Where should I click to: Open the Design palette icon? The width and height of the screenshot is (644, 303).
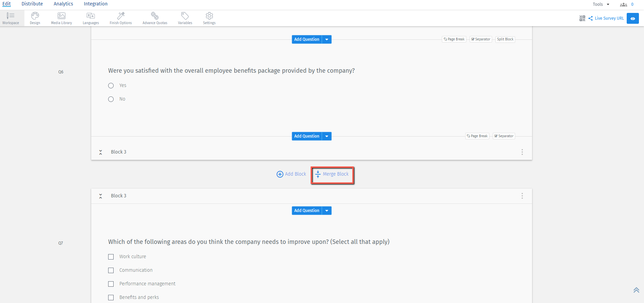pyautogui.click(x=35, y=16)
